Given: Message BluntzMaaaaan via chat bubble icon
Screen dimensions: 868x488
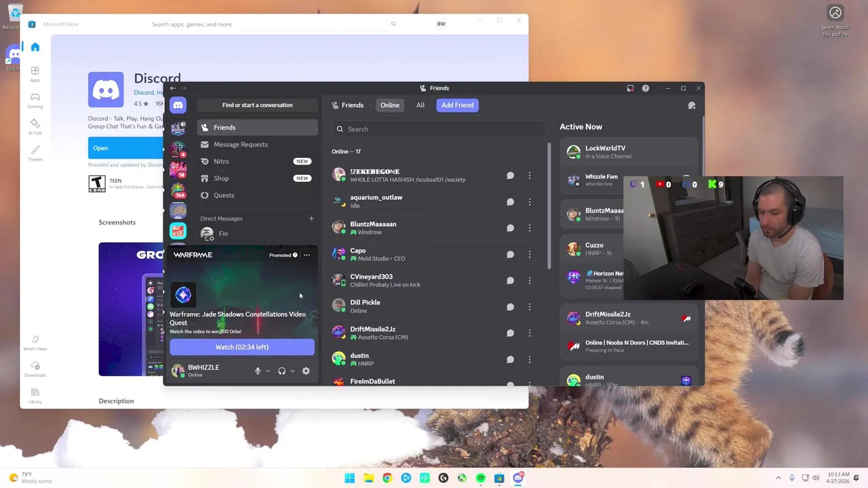Looking at the screenshot, I should click(510, 228).
